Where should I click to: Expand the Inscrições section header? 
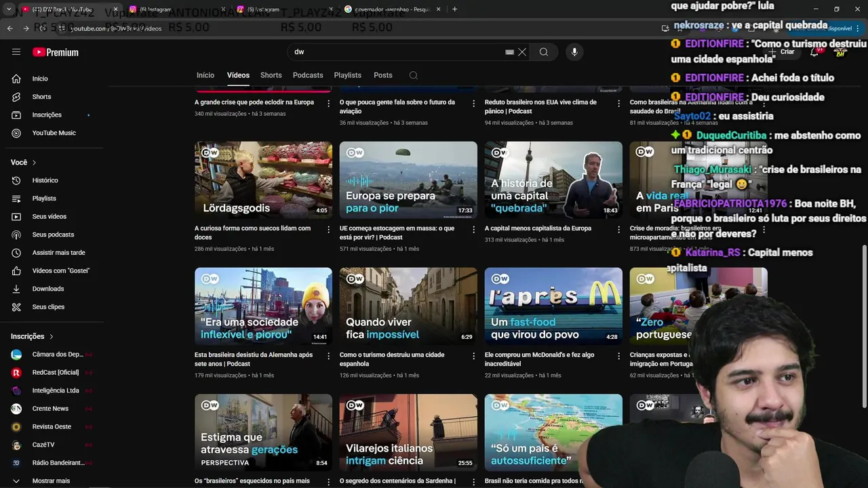coord(32,336)
